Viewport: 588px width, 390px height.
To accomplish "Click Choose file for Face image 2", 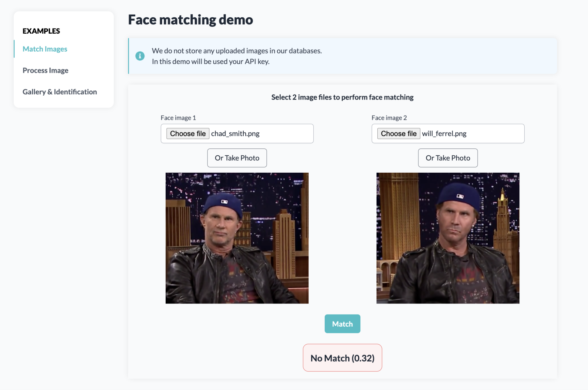I will [x=398, y=133].
